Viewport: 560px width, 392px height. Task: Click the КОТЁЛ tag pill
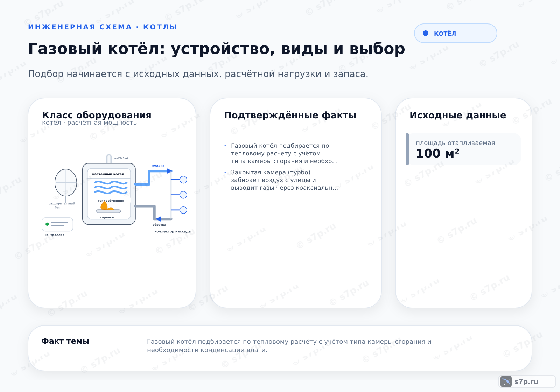[455, 33]
